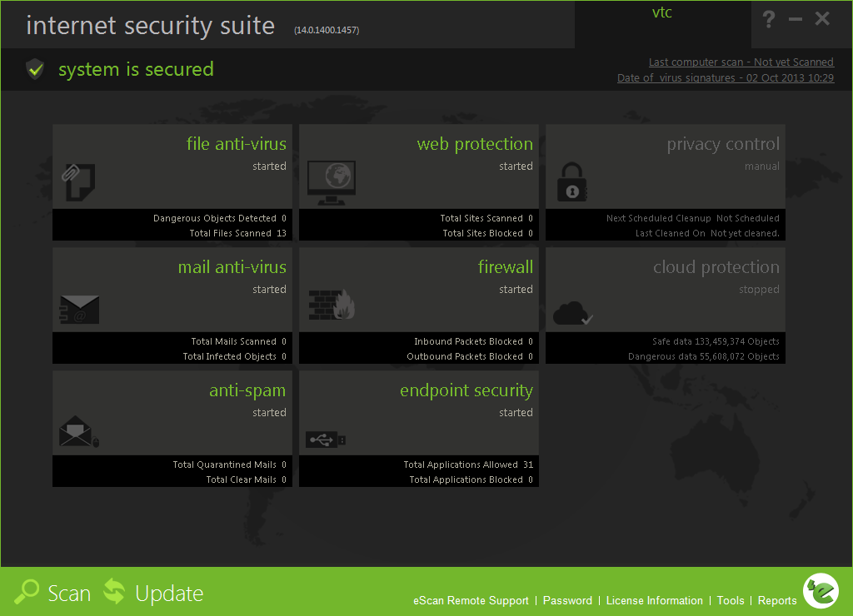This screenshot has width=853, height=616.
Task: Open License Information
Action: point(654,600)
